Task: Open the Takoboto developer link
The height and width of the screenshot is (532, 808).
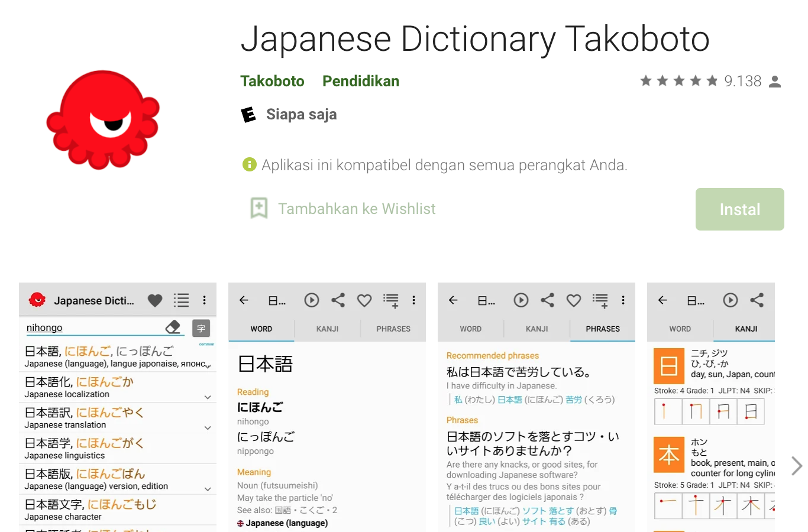Action: coord(272,81)
